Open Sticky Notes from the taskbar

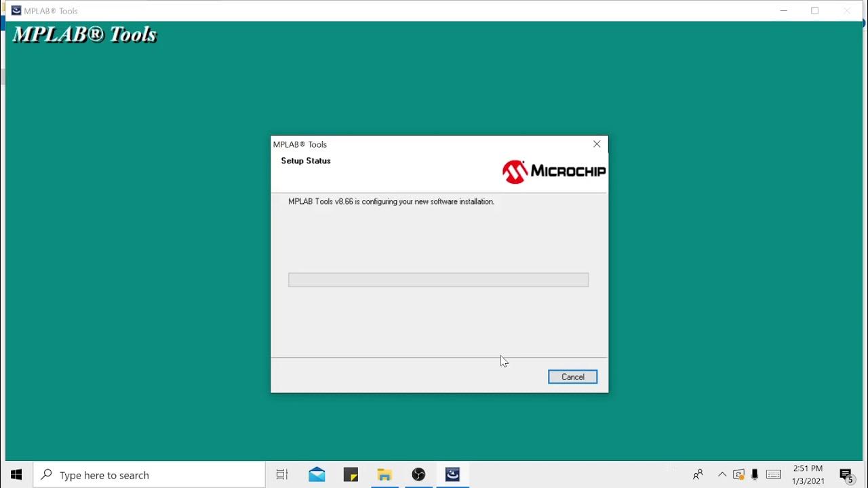[x=351, y=475]
